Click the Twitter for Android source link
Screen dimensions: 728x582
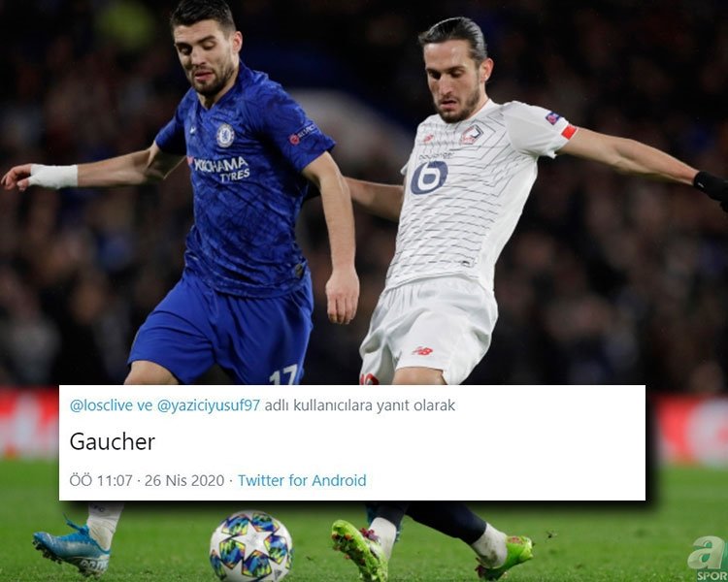[x=302, y=480]
